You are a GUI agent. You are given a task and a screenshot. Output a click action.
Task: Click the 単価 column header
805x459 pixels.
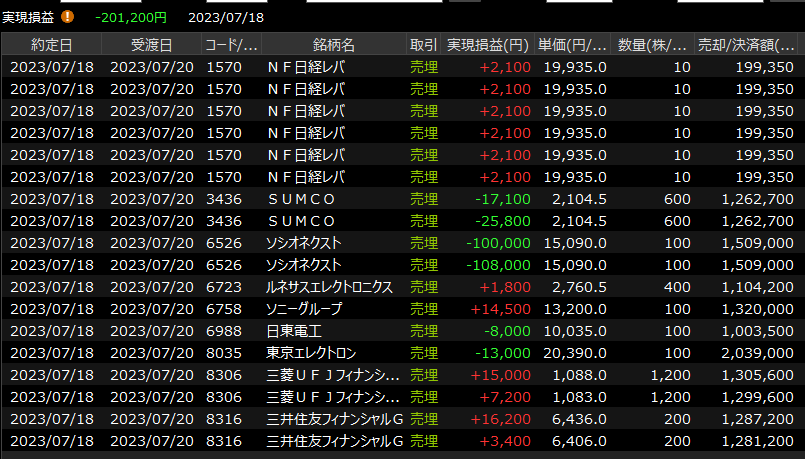(572, 45)
